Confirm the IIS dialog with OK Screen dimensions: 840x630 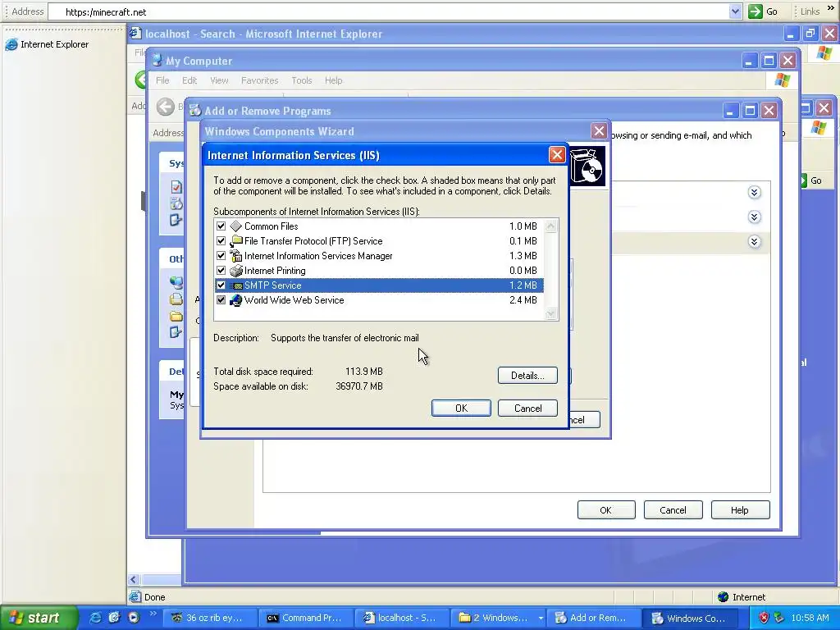(x=461, y=409)
